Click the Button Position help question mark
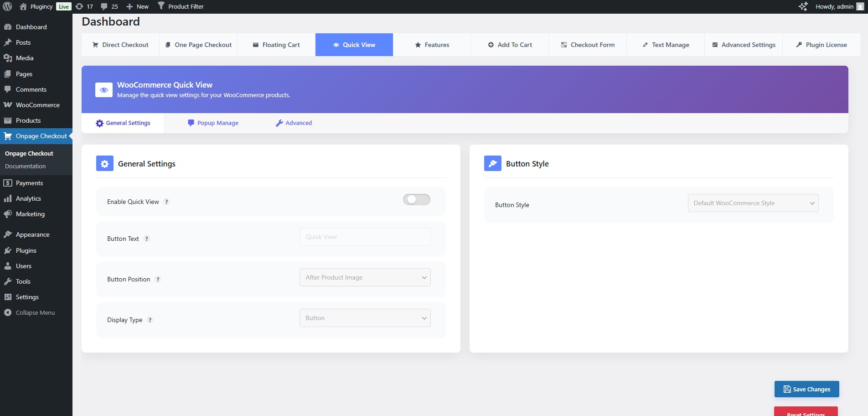 pos(158,279)
